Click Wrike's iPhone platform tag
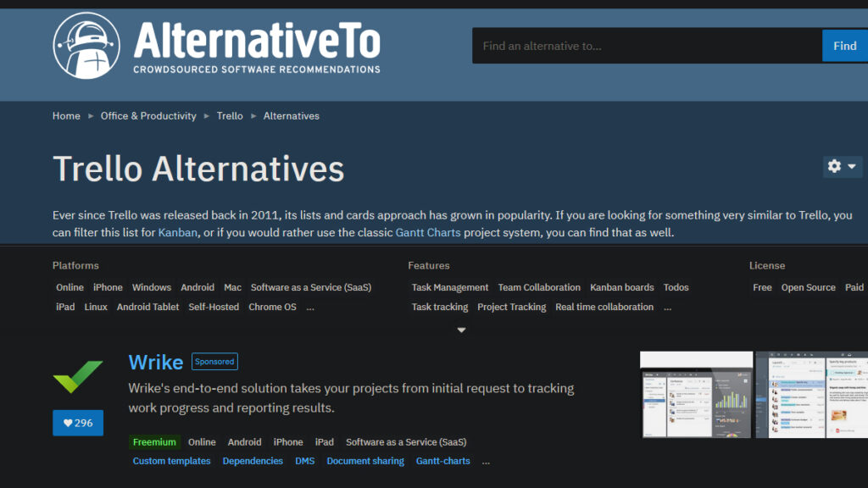Image resolution: width=868 pixels, height=488 pixels. pos(288,442)
